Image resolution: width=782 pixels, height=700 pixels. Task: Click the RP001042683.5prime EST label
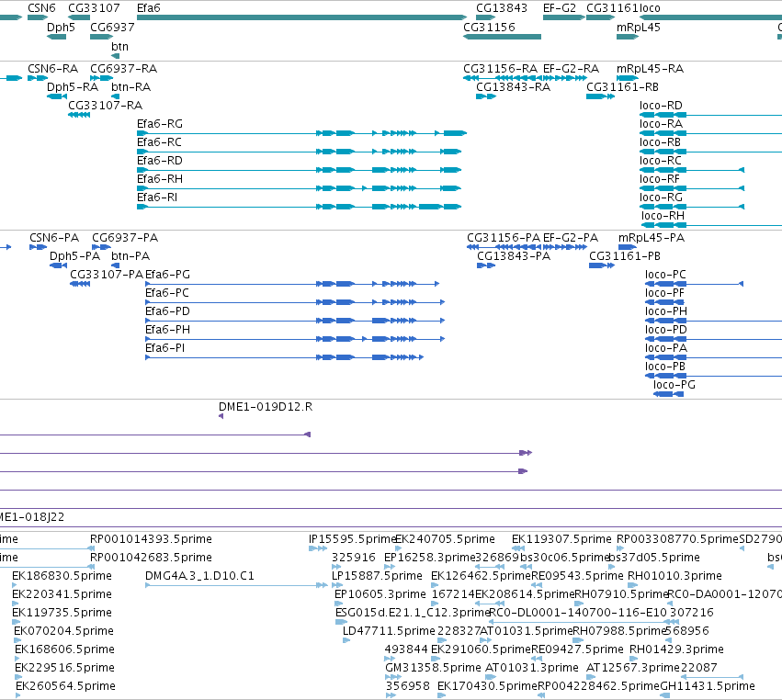tap(151, 557)
